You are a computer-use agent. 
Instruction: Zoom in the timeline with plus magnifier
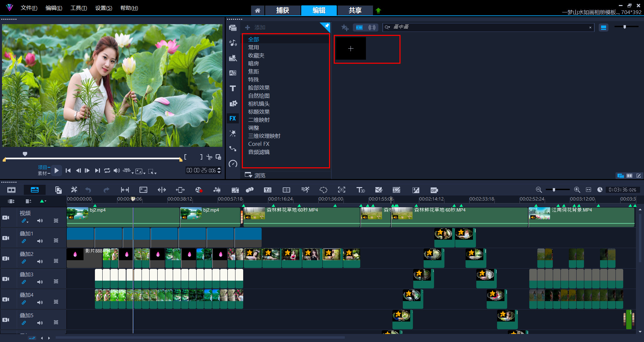coord(577,190)
